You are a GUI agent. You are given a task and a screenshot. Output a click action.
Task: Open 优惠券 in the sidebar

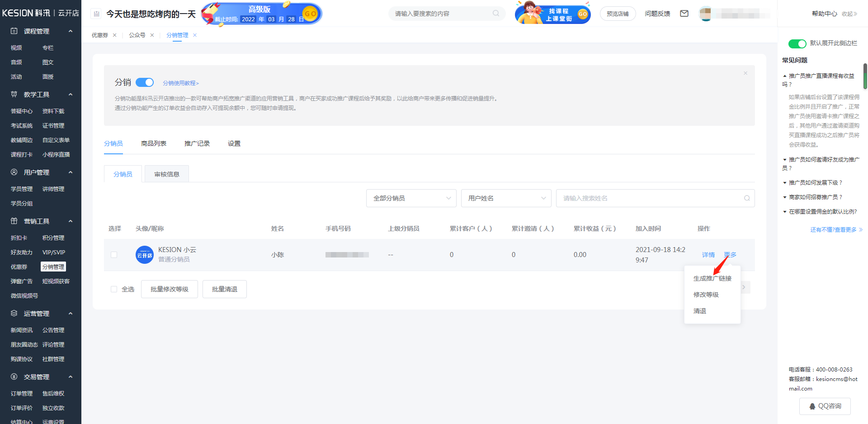tap(19, 267)
